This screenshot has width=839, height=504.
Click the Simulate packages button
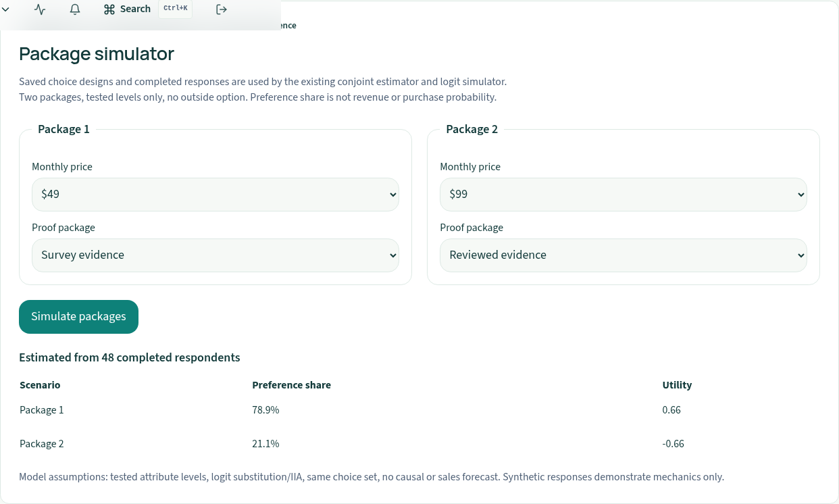point(78,317)
